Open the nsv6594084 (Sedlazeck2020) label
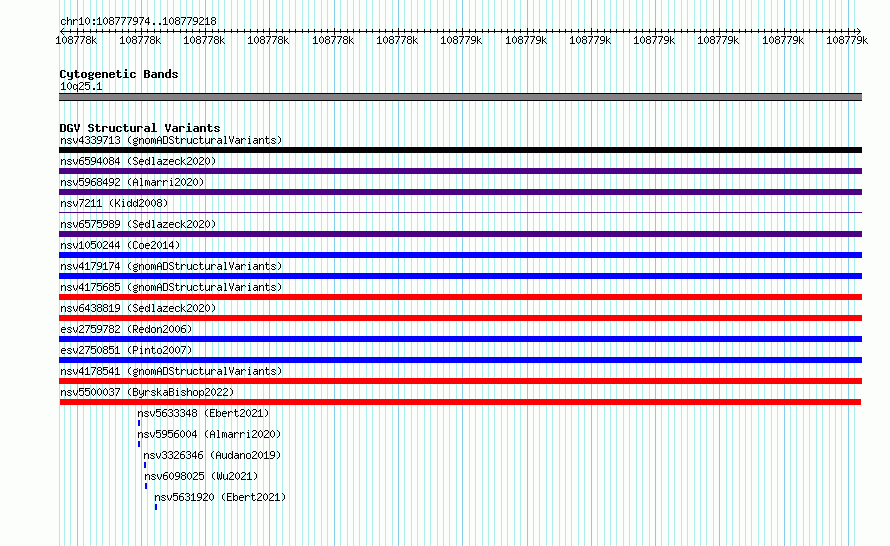890x546 pixels. pos(138,161)
